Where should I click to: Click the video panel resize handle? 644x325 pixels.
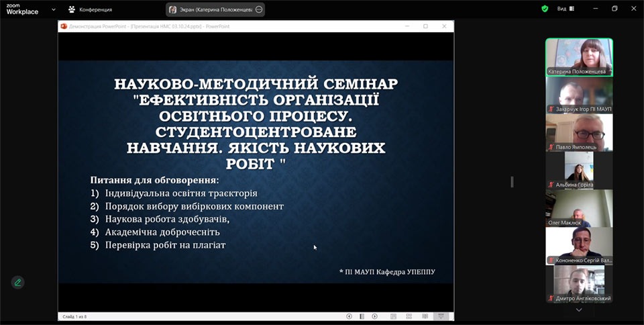512,181
